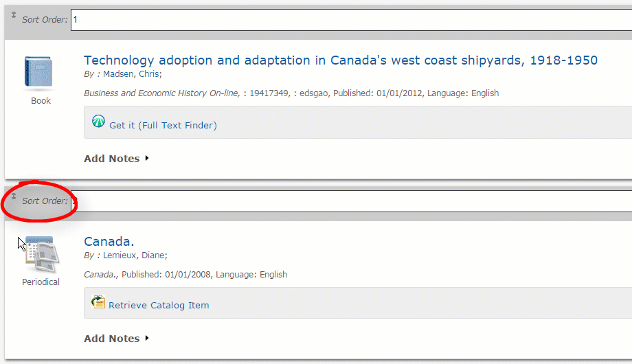Click the green Full Text Finder icon
632x364 pixels.
pos(98,121)
